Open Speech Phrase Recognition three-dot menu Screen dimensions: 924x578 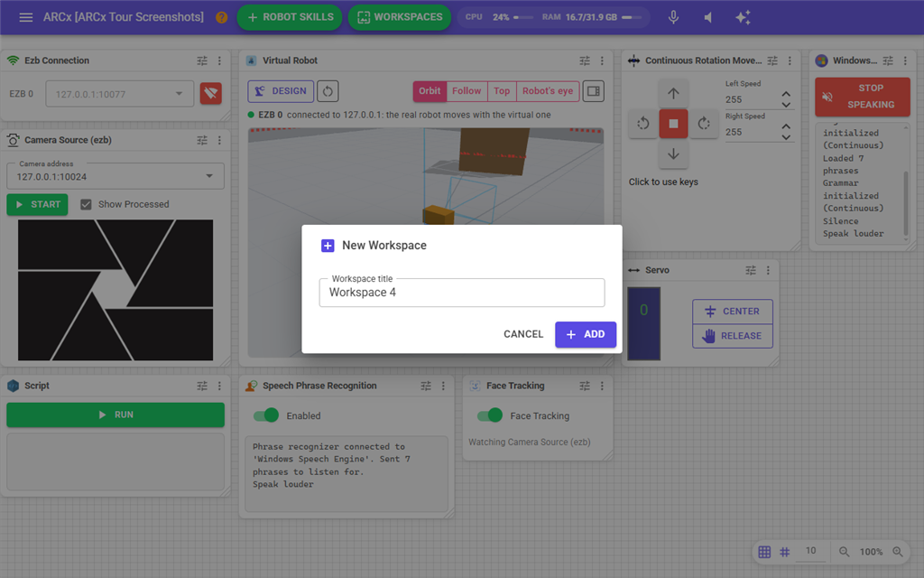click(x=443, y=386)
